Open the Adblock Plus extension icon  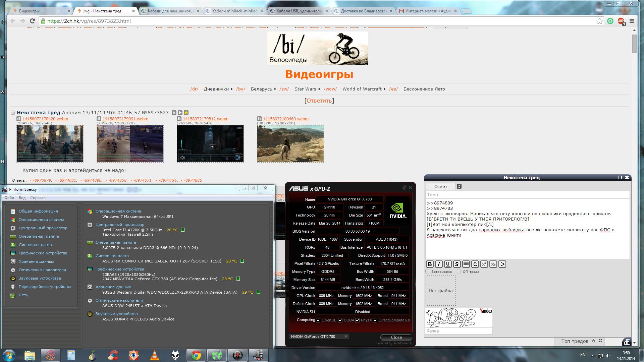click(621, 21)
